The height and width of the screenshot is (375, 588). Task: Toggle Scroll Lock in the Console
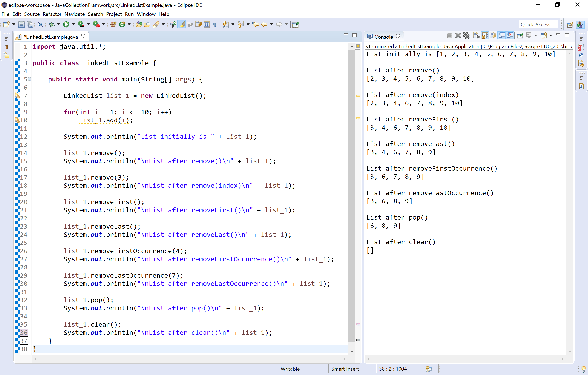[485, 35]
